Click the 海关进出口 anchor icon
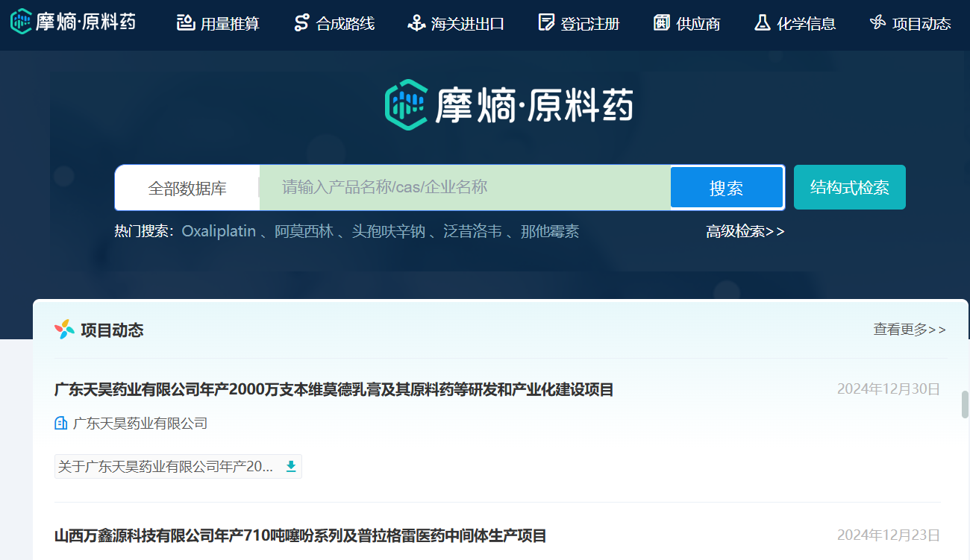 416,22
